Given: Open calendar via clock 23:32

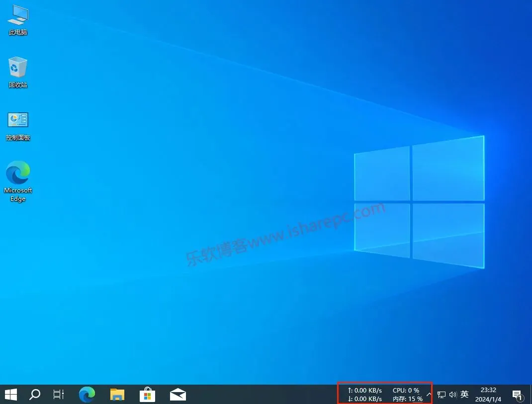Looking at the screenshot, I should coord(488,395).
